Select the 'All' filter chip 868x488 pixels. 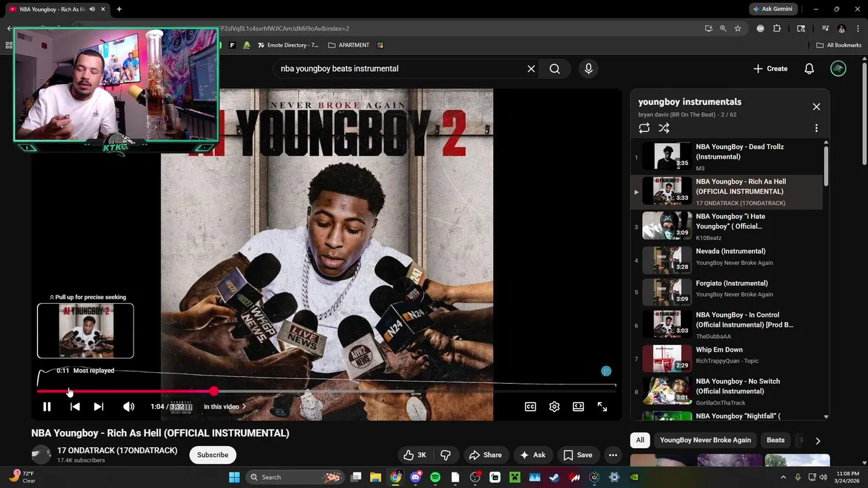pyautogui.click(x=639, y=441)
